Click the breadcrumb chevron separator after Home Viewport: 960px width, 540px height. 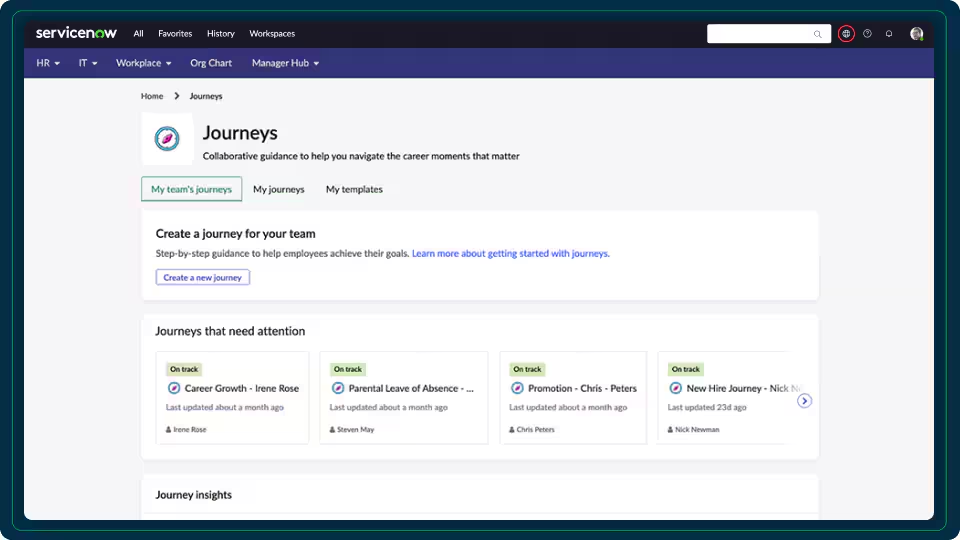click(x=177, y=96)
